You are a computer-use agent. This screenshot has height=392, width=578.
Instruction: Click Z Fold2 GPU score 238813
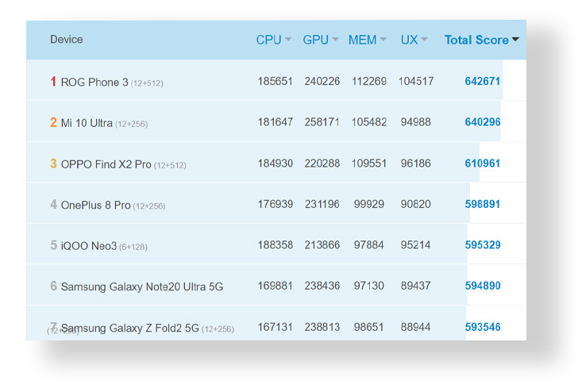322,327
